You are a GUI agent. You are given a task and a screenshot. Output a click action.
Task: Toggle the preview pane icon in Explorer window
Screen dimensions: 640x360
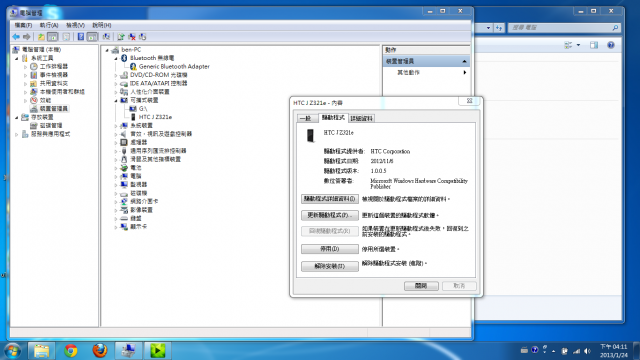pos(594,45)
